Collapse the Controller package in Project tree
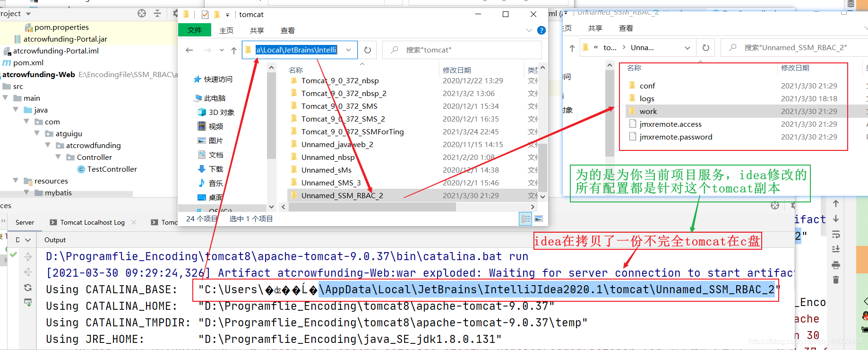Screen dimensions: 868x350 [x=58, y=157]
